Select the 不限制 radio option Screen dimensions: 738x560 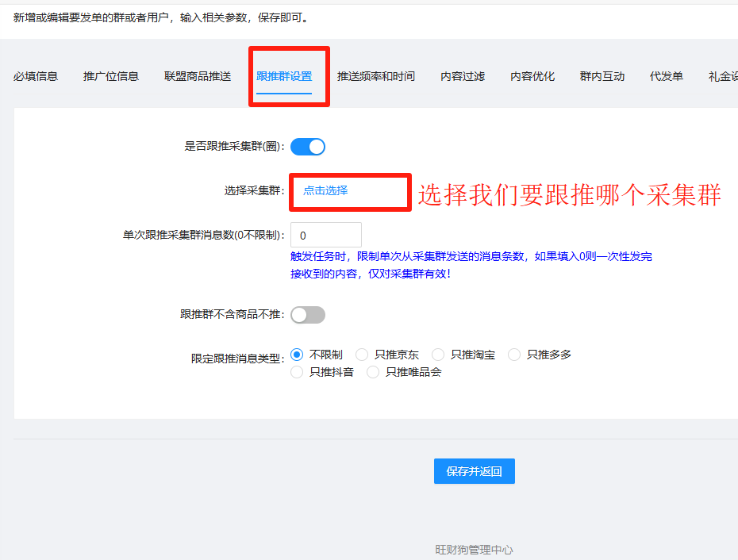pyautogui.click(x=298, y=355)
